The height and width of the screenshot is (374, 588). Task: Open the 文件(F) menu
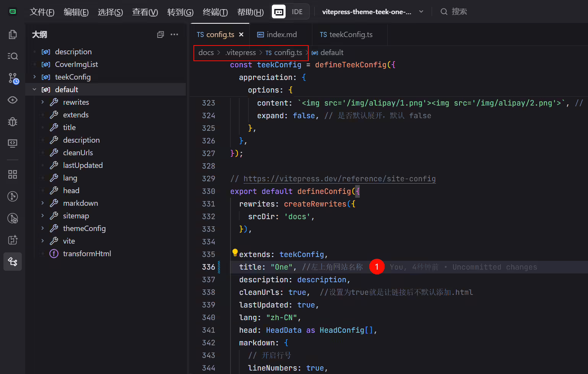(42, 12)
